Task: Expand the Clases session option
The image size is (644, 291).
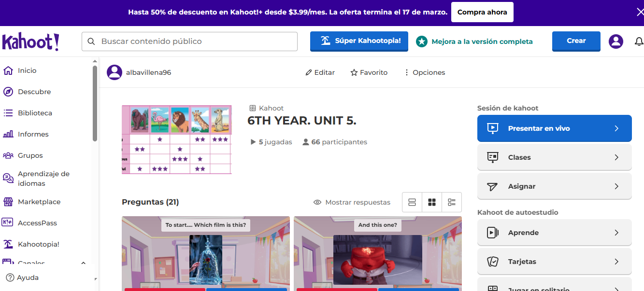Action: 554,157
